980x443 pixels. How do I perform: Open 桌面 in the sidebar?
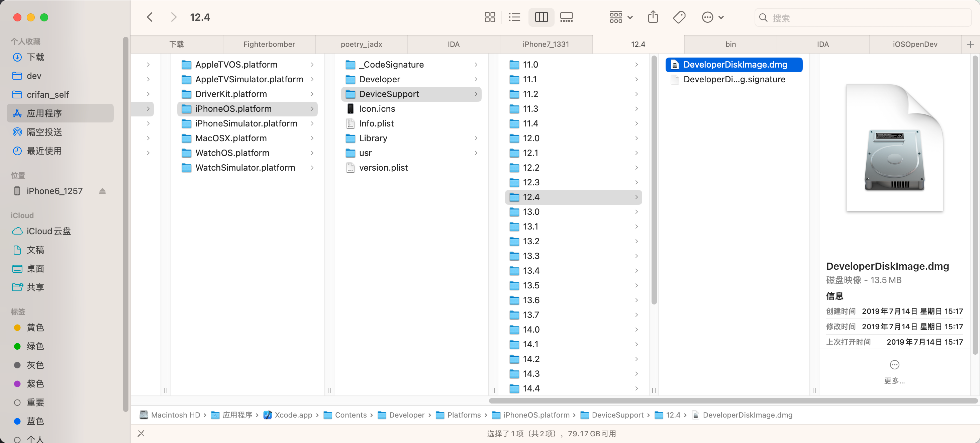coord(60,269)
